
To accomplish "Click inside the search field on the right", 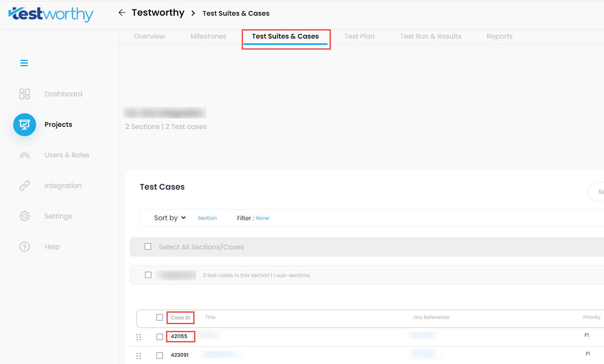I will point(599,192).
